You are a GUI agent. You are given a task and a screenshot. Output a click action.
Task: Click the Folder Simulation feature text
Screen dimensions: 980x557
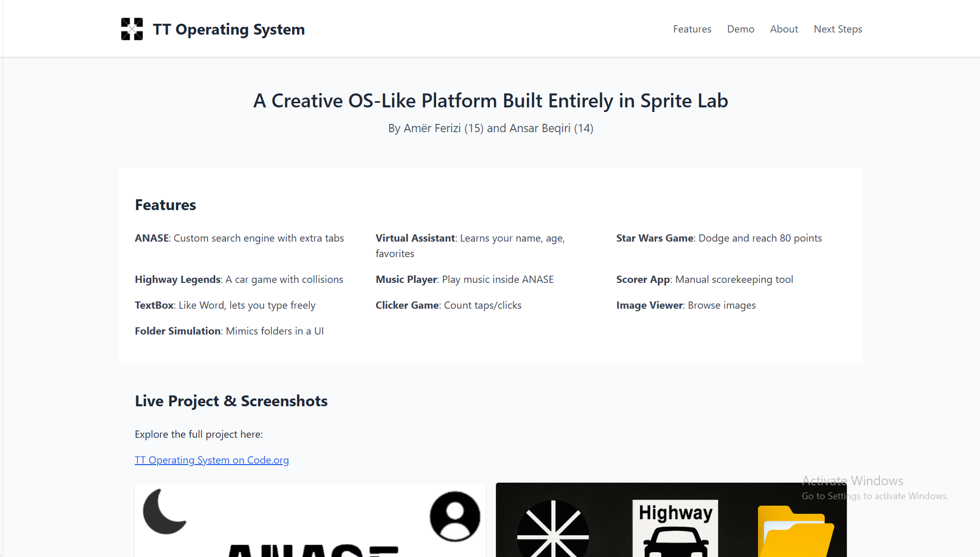point(229,331)
